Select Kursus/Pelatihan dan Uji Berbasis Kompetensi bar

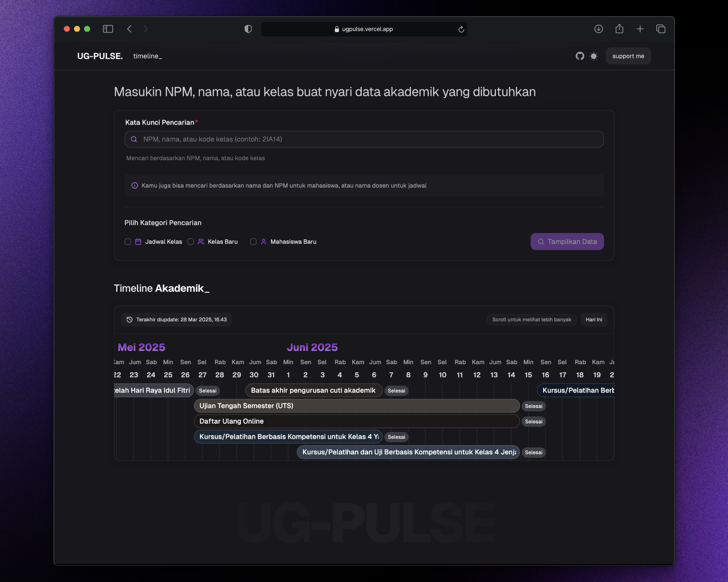tap(408, 452)
